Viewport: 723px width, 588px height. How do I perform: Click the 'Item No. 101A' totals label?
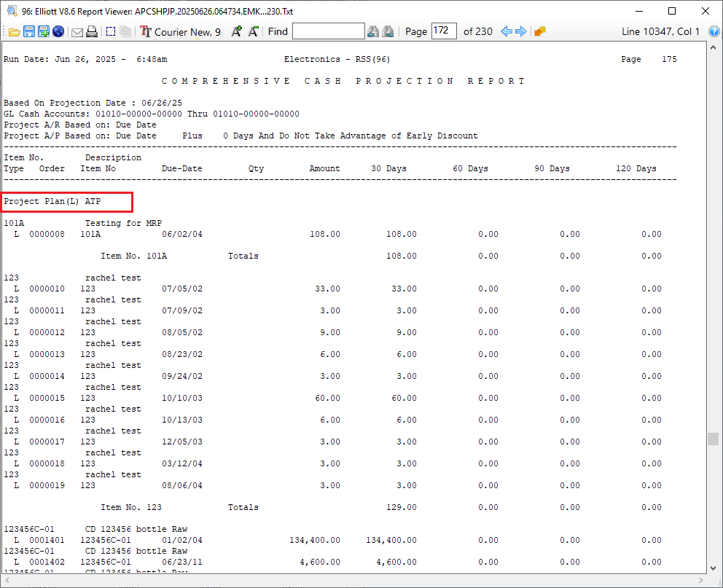point(134,256)
